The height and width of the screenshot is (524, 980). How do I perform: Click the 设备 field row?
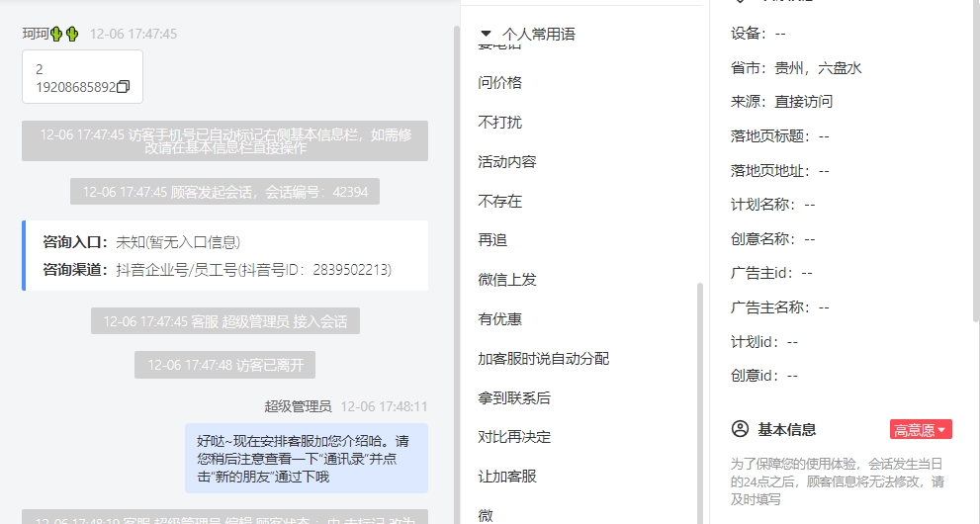point(757,33)
